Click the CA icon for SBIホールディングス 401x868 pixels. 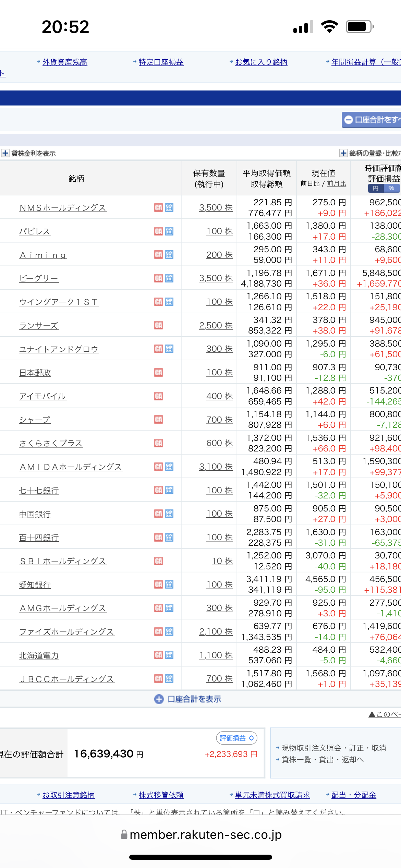click(158, 561)
